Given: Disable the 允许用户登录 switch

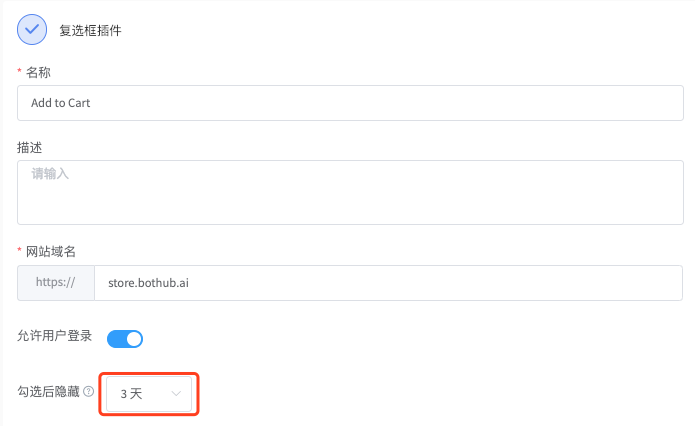Looking at the screenshot, I should tap(125, 339).
